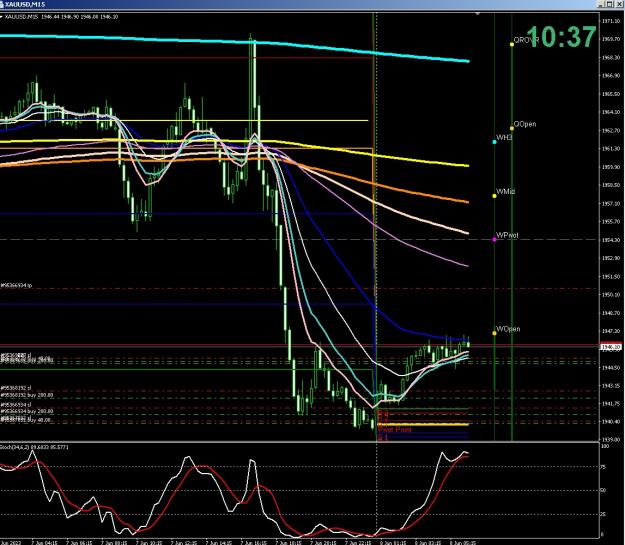Click the cyan WH3 level dot
This screenshot has height=545, width=625.
495,142
